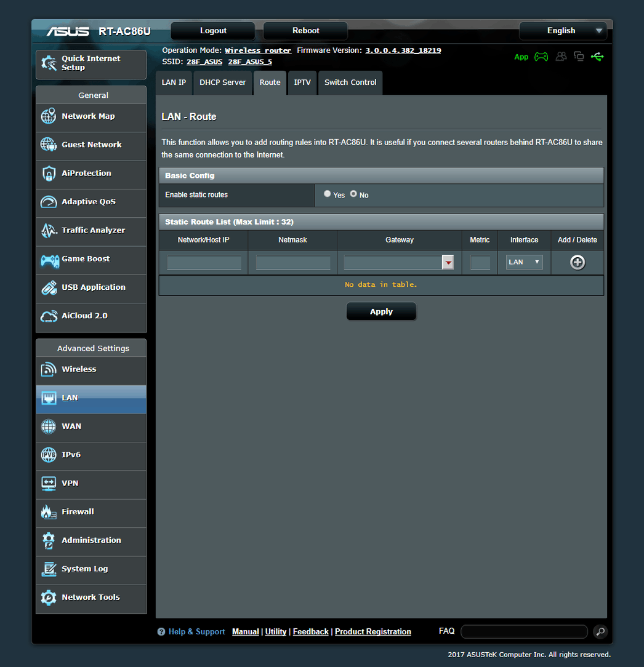Open the Feedback link

point(311,632)
